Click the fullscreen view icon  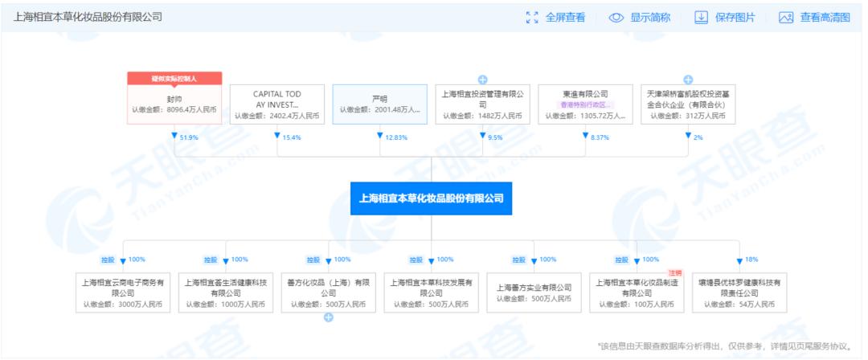tap(532, 17)
